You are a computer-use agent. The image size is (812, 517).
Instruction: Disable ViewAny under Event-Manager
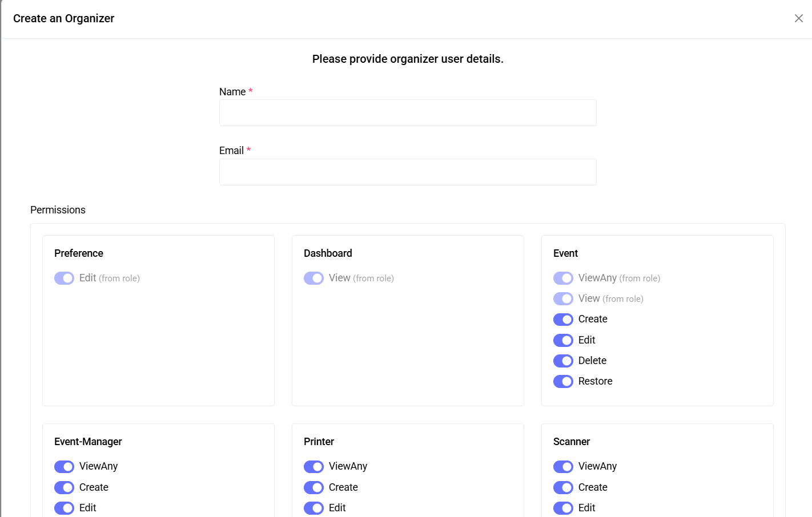[x=64, y=466]
